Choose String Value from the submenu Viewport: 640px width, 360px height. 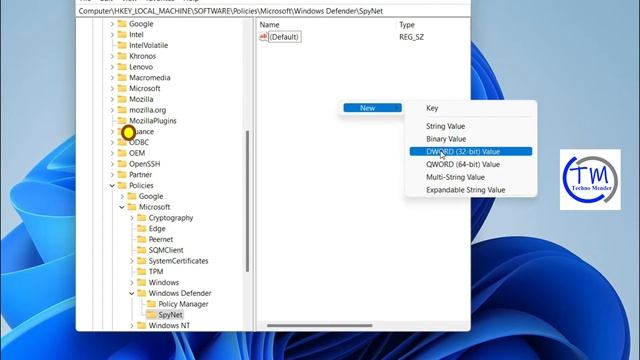tap(471, 126)
